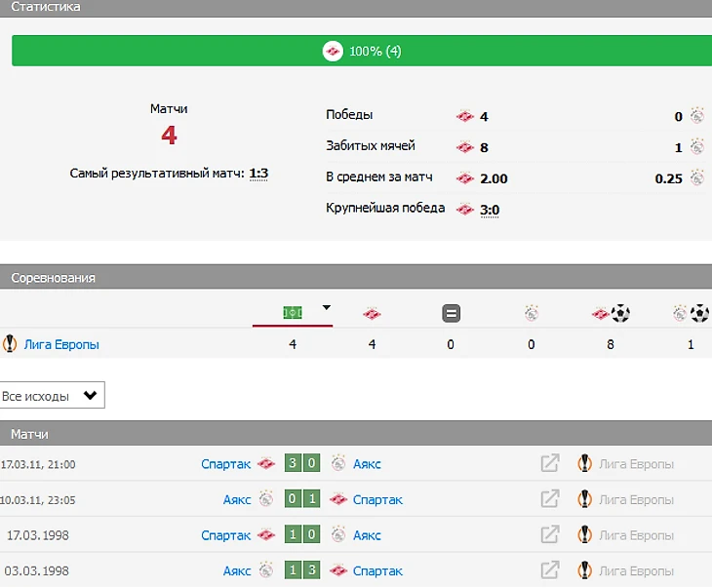This screenshot has height=588, width=712.
Task: Click the Spartak logo in green bar
Action: pyautogui.click(x=333, y=51)
